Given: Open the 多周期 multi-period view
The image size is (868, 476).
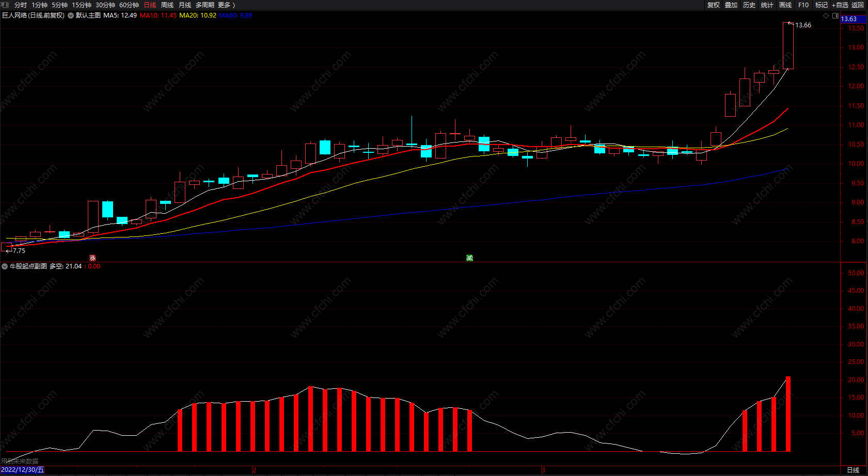Looking at the screenshot, I should (205, 5).
